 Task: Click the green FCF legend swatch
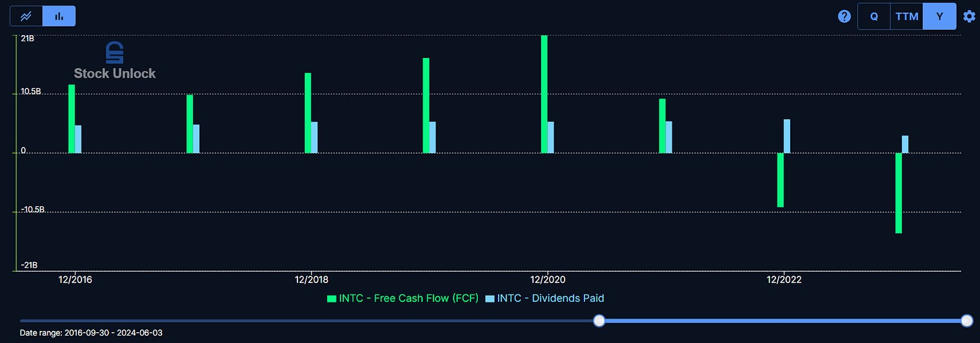pyautogui.click(x=331, y=299)
